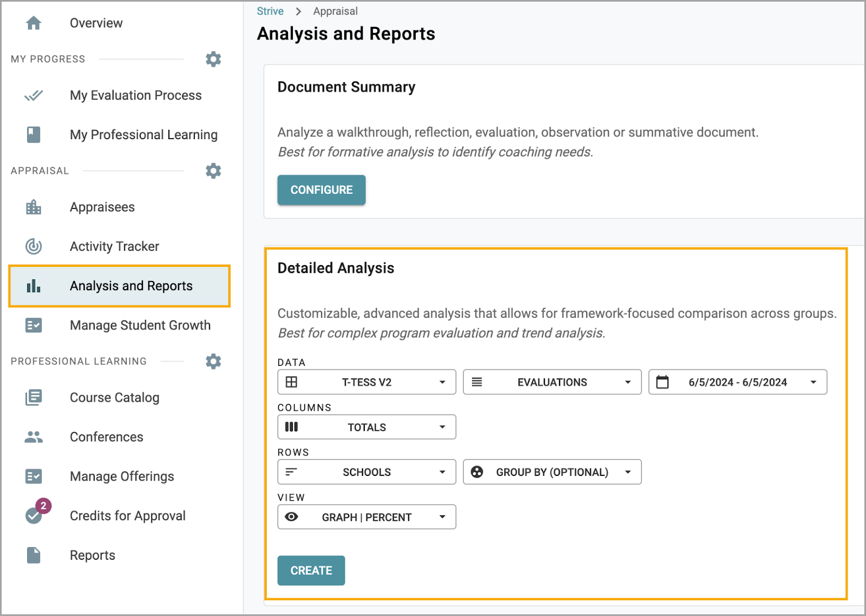Click the Manage Student Growth checklist icon
This screenshot has width=866, height=616.
34,325
